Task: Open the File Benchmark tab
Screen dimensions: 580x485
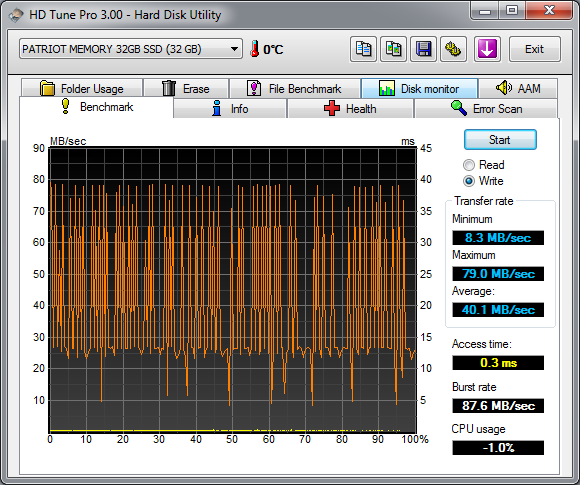Action: tap(295, 89)
